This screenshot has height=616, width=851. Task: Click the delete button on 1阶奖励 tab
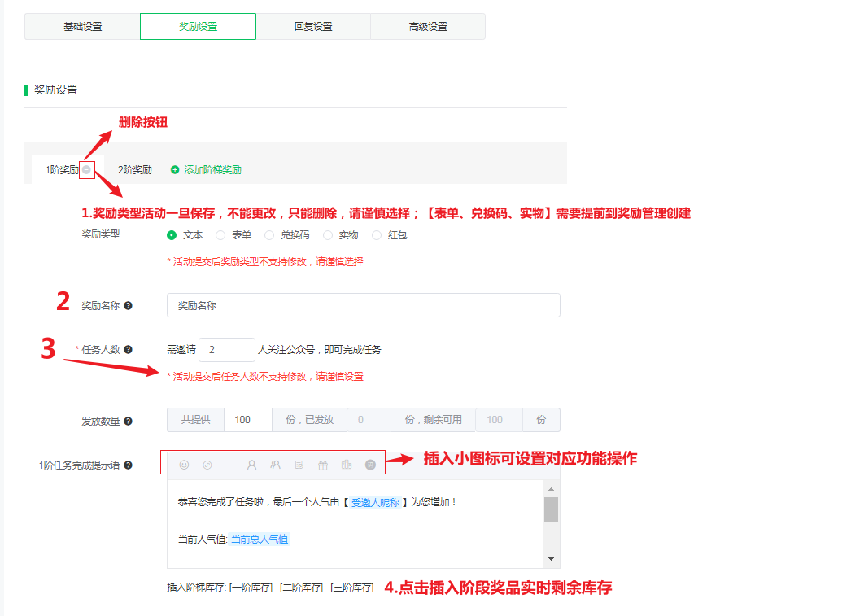coord(87,169)
